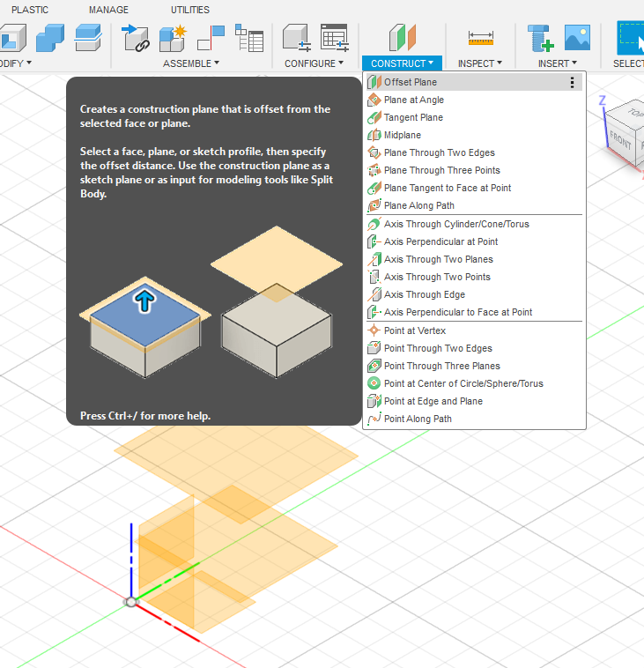
Task: Switch to the UTILITIES tab
Action: point(190,10)
